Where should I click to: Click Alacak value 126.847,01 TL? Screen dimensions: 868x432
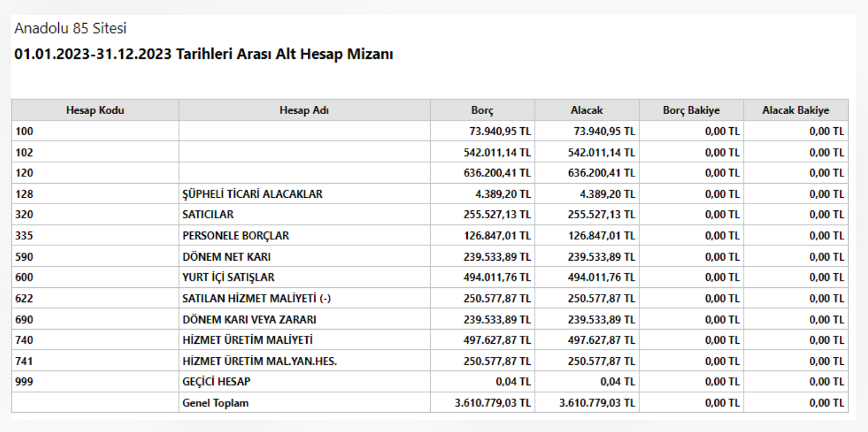[601, 236]
